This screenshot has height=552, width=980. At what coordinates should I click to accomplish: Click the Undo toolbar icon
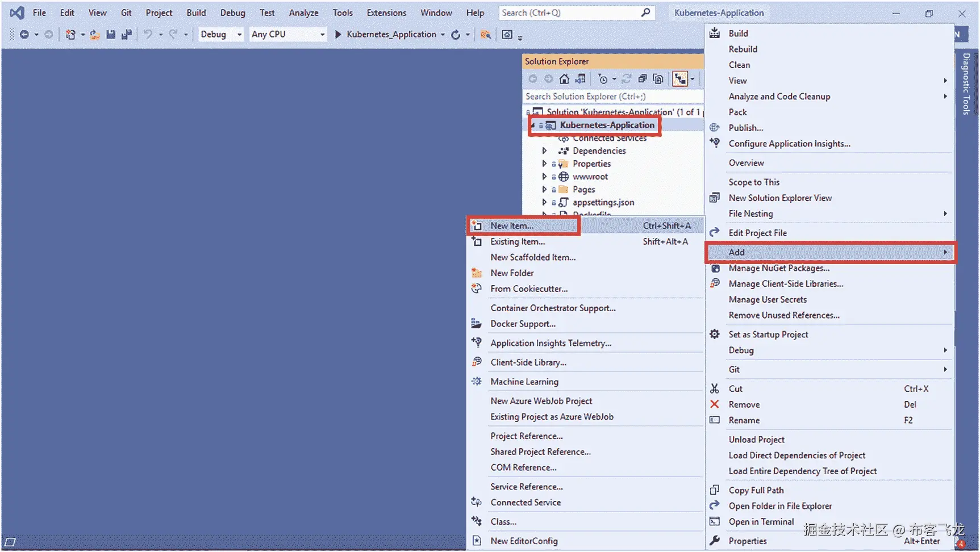[148, 35]
